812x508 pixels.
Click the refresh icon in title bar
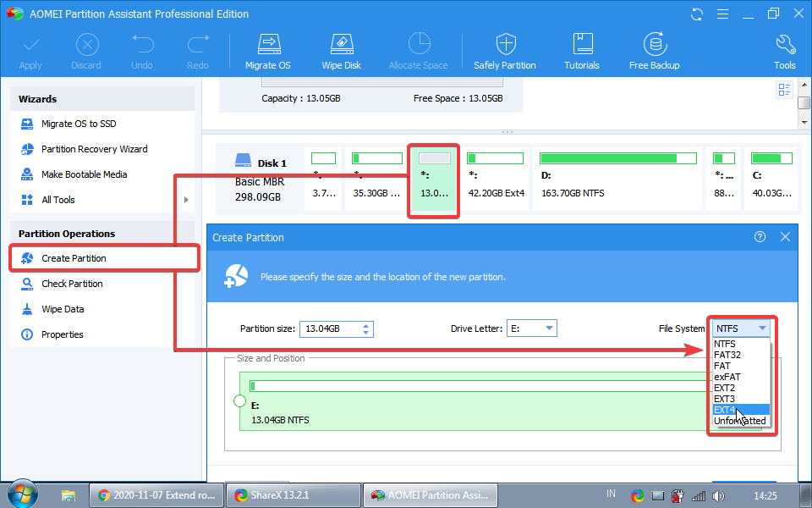pyautogui.click(x=697, y=14)
